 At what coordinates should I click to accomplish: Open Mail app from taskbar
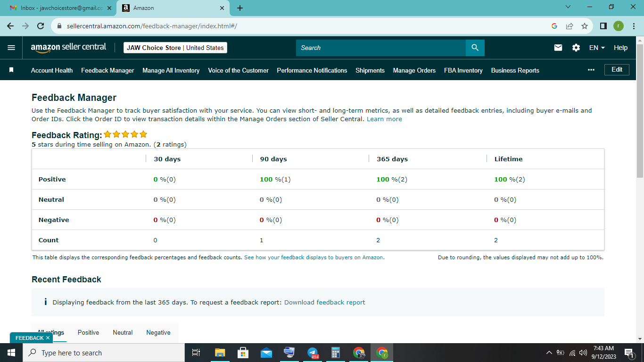(266, 353)
